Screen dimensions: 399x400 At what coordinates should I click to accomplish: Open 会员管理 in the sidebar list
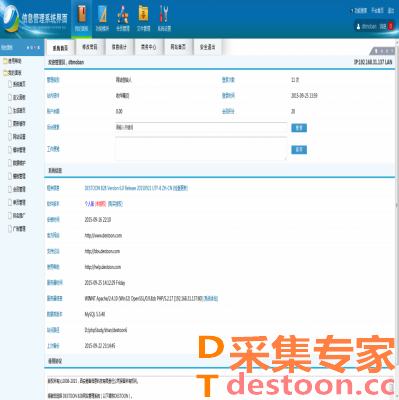(19, 189)
